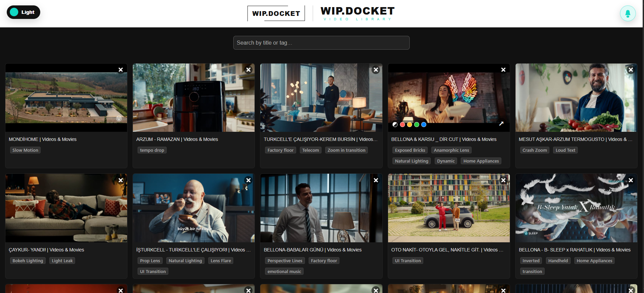Open the B-Sleep Yatak X Rahatlık thumbnail
This screenshot has height=293, width=644.
point(576,208)
